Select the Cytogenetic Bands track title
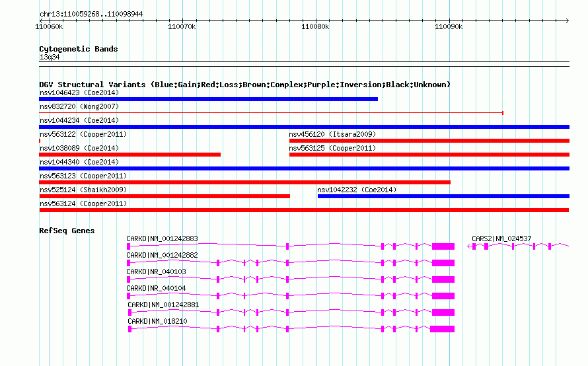Viewport: 588px width, 366px height. 79,49
